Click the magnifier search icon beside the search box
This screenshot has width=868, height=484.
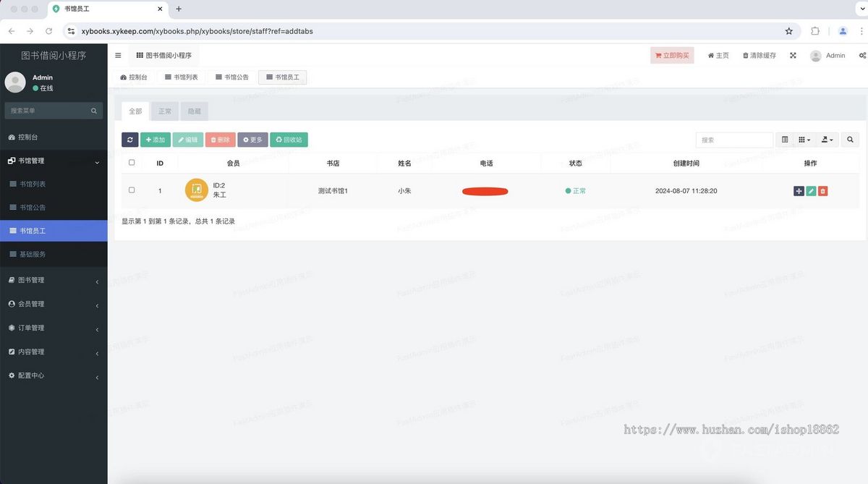coord(850,139)
